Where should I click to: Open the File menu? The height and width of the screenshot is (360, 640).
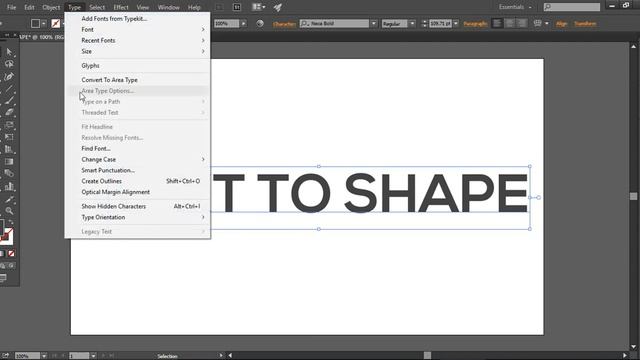pos(11,7)
